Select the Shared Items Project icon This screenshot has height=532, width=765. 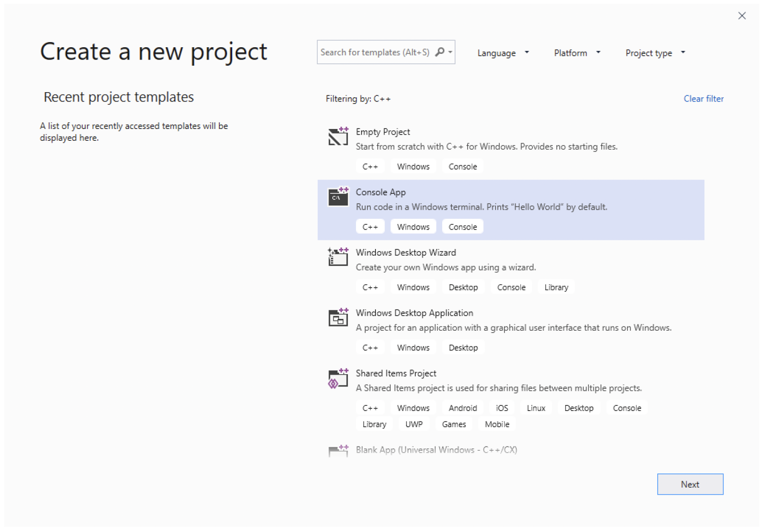(x=338, y=378)
